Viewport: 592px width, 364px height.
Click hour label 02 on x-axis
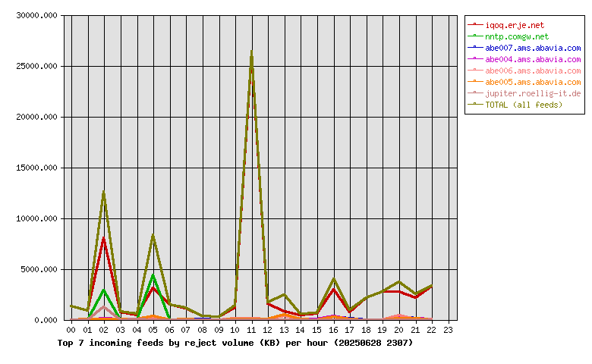click(x=103, y=330)
